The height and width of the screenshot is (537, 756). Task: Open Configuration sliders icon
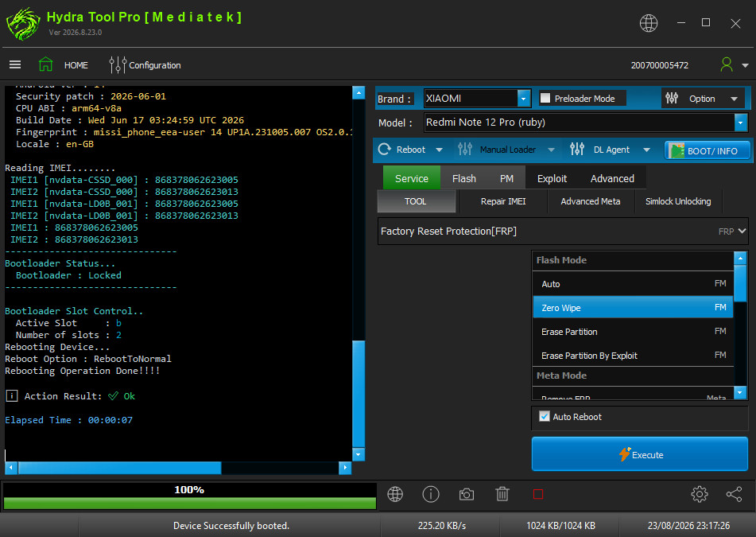[118, 64]
